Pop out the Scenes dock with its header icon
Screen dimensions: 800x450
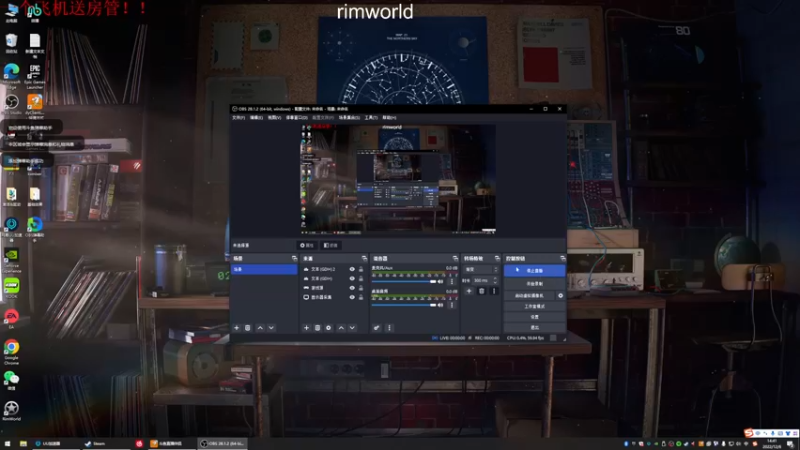click(294, 259)
